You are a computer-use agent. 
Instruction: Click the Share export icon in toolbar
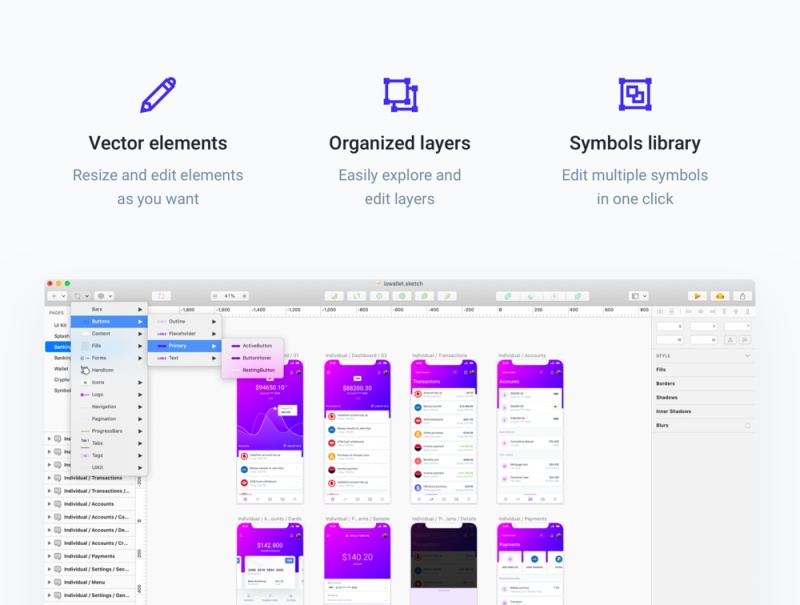(x=741, y=296)
